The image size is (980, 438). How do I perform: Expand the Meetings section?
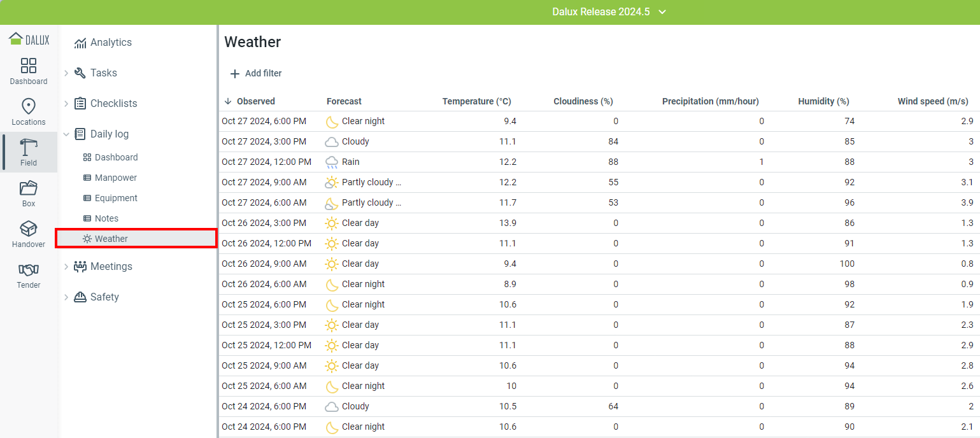(66, 267)
